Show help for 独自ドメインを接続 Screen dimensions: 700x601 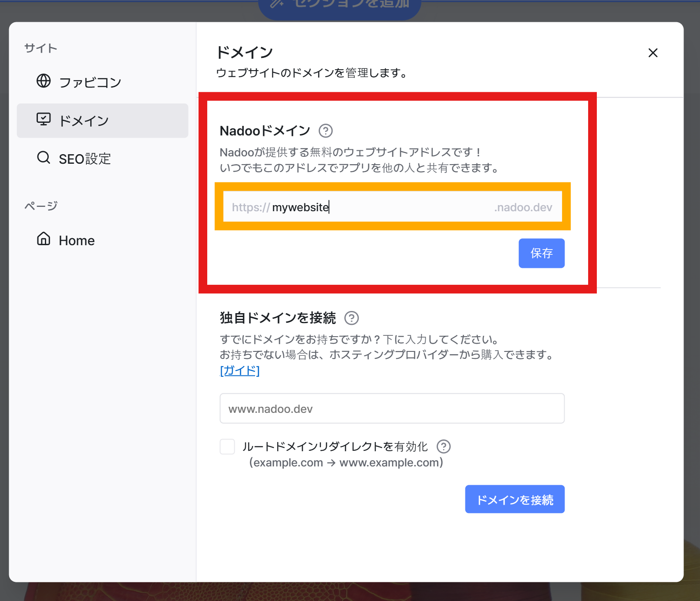click(351, 318)
